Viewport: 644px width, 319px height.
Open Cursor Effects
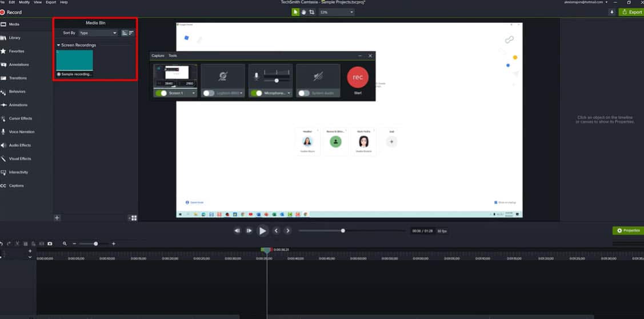point(20,118)
